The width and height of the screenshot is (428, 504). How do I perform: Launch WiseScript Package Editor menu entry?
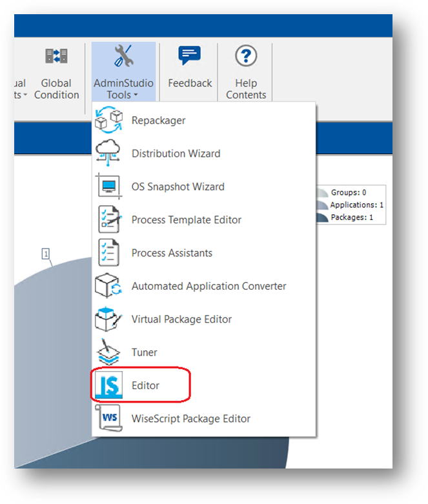[203, 418]
